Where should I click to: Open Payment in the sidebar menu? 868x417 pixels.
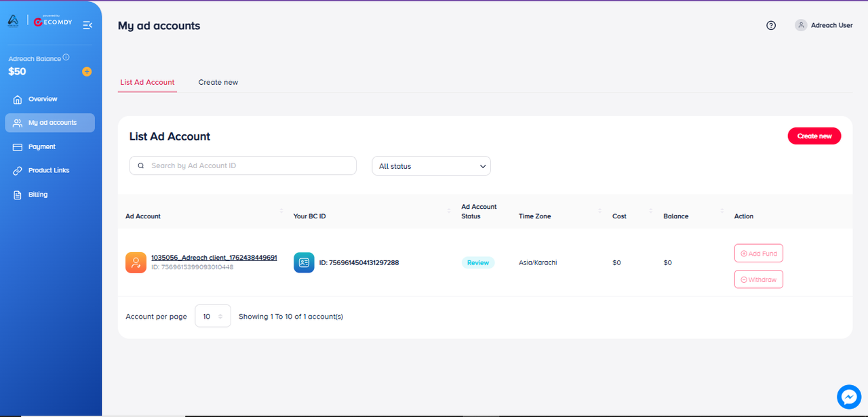coord(42,147)
